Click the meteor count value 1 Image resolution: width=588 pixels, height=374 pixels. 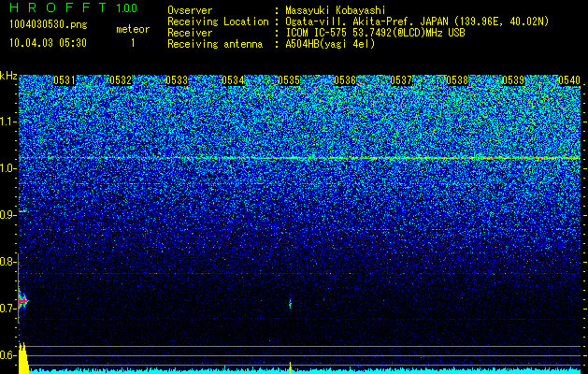pos(133,43)
